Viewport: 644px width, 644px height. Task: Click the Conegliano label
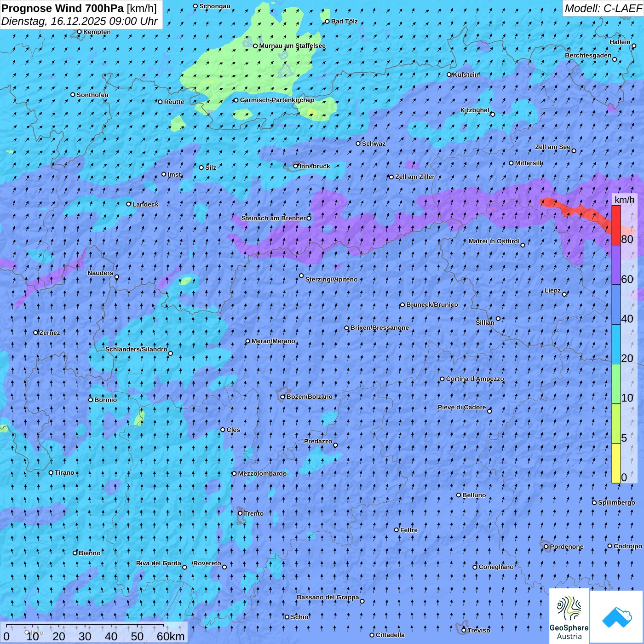click(x=496, y=567)
